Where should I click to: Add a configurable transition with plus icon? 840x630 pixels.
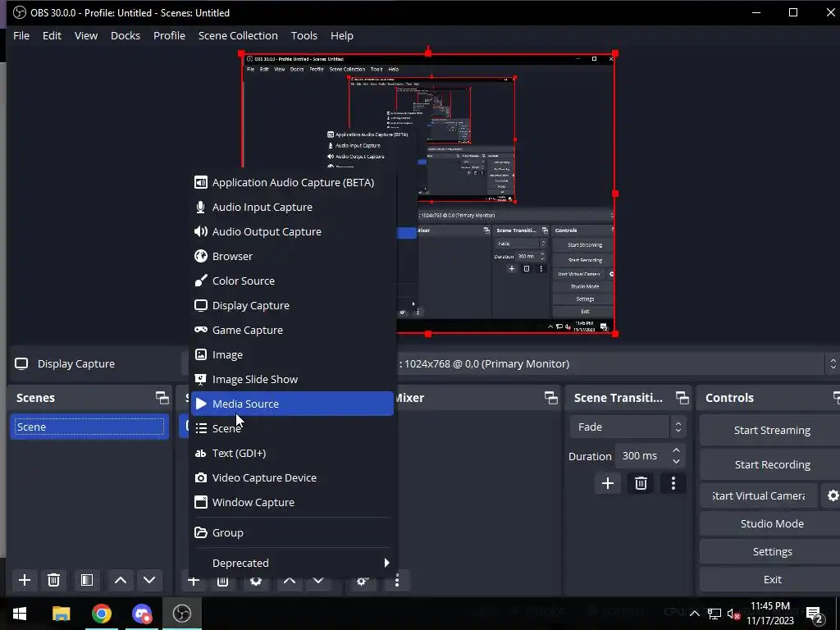pyautogui.click(x=608, y=483)
